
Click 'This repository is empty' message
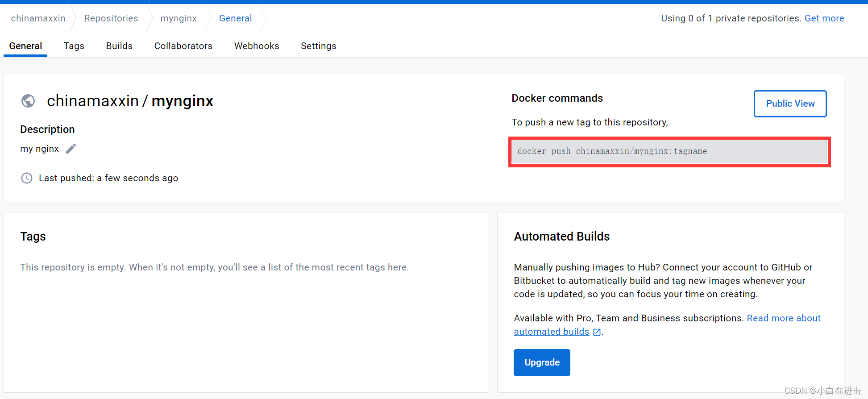215,267
